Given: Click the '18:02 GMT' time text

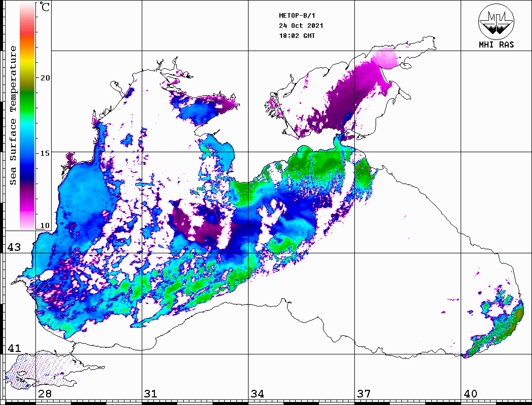Looking at the screenshot, I should 297,35.
